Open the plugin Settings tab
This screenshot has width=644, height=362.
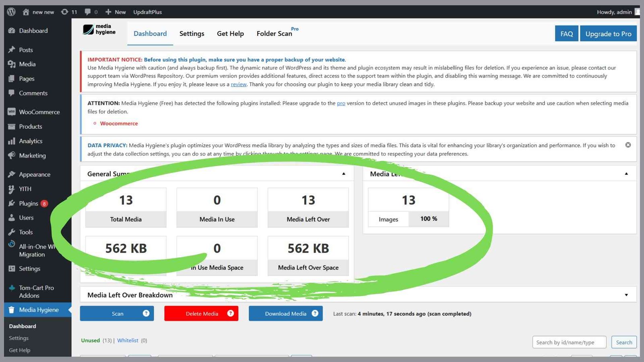point(192,34)
